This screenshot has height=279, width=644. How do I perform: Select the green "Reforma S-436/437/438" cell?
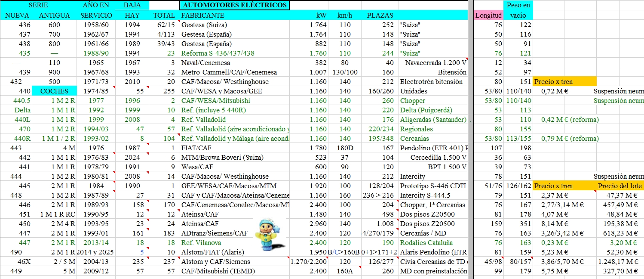[x=218, y=53]
